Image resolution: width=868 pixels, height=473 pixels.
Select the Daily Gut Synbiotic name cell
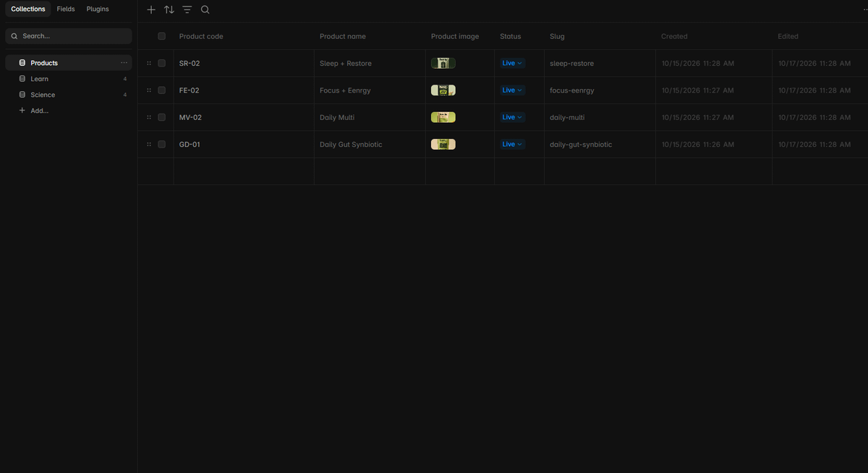pos(370,145)
